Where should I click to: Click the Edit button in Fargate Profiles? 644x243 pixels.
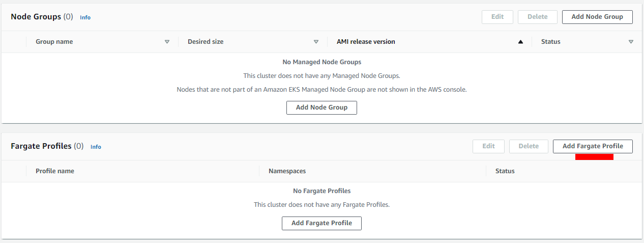[488, 146]
